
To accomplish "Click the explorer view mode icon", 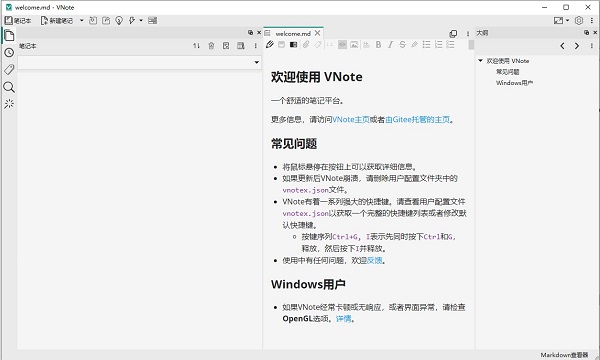I will 241,46.
